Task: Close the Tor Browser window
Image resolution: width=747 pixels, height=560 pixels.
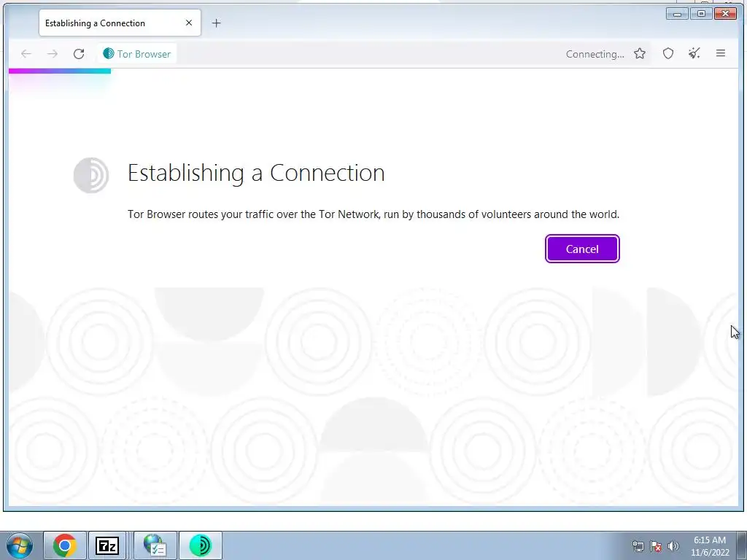Action: pos(726,13)
